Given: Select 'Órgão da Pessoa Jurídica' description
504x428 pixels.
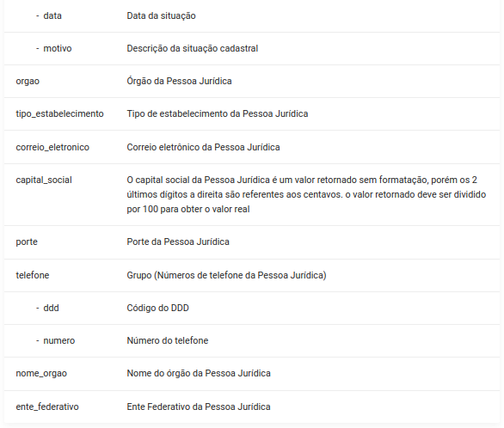Looking at the screenshot, I should [x=179, y=82].
